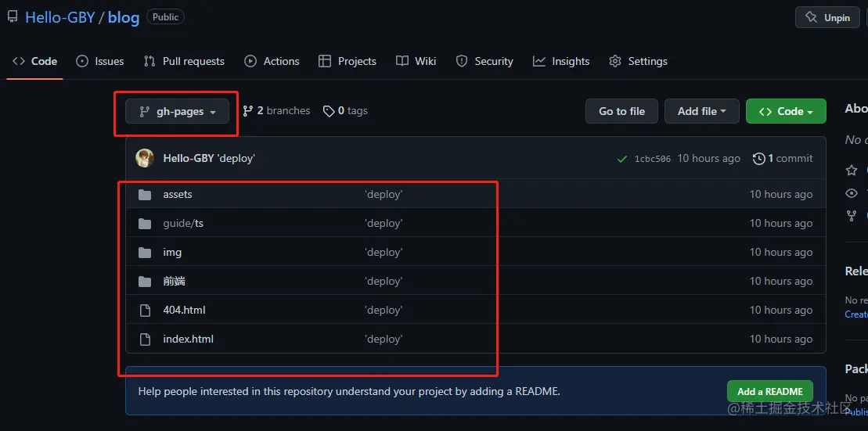The width and height of the screenshot is (868, 431).
Task: Click '10 hours ago' in 404.html row
Action: pos(781,311)
